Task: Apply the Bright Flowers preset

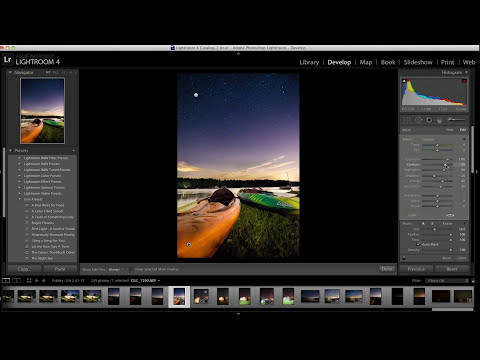Action: pos(43,223)
